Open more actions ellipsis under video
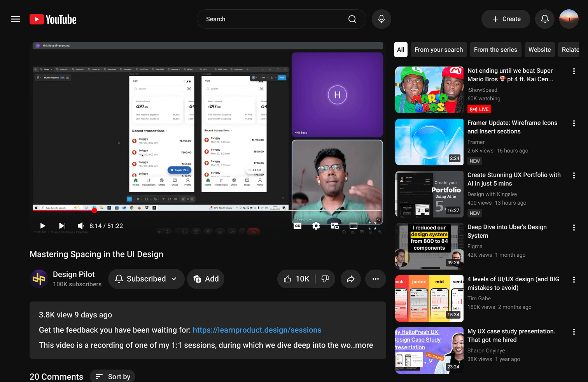The image size is (588, 382). point(376,279)
